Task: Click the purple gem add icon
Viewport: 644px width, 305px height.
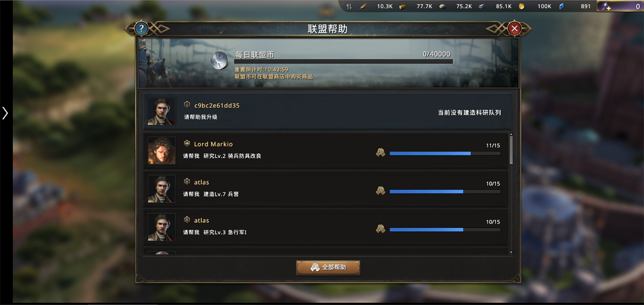Action: 606,6
